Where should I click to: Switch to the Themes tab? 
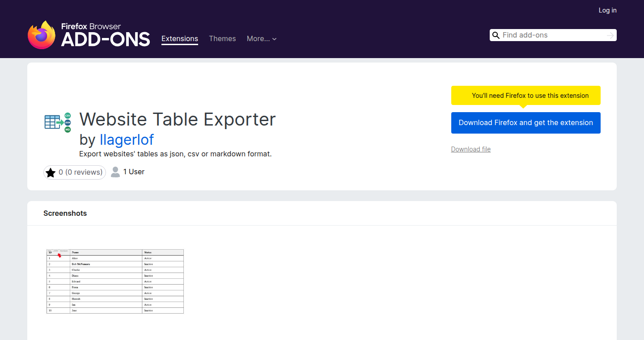(x=222, y=39)
